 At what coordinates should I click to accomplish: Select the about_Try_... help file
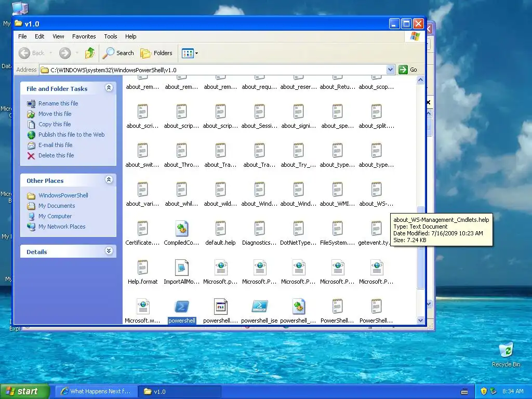[x=299, y=151]
